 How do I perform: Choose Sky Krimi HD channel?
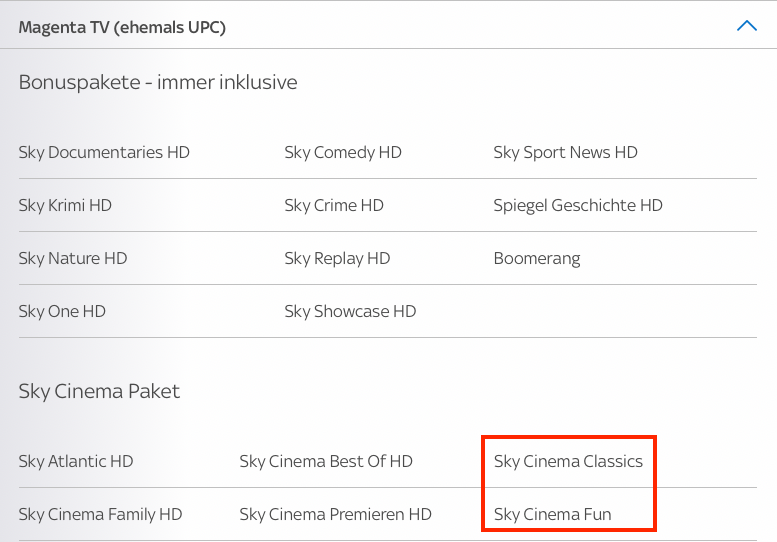pyautogui.click(x=65, y=205)
